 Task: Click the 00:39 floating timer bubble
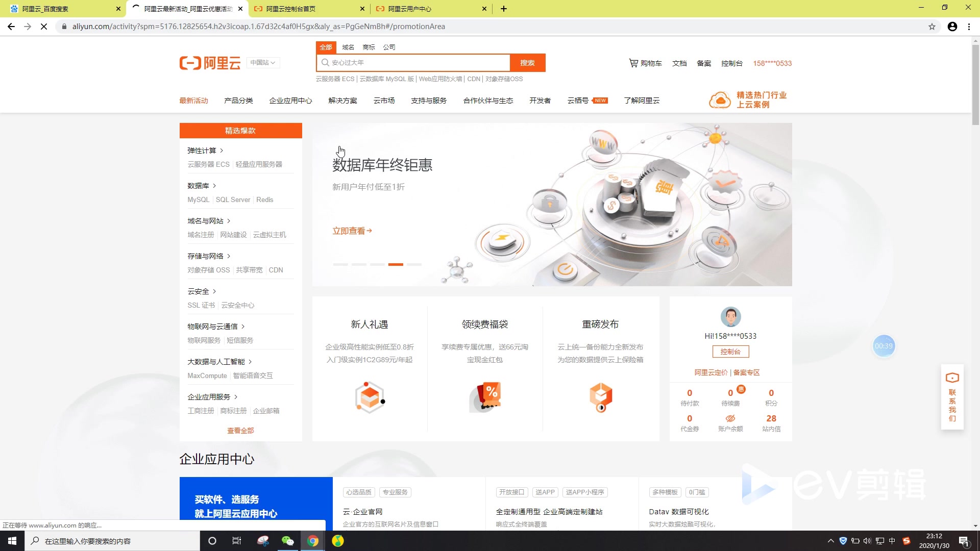(884, 346)
